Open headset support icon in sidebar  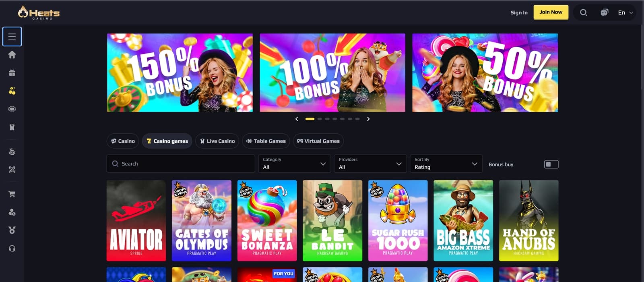click(x=12, y=249)
